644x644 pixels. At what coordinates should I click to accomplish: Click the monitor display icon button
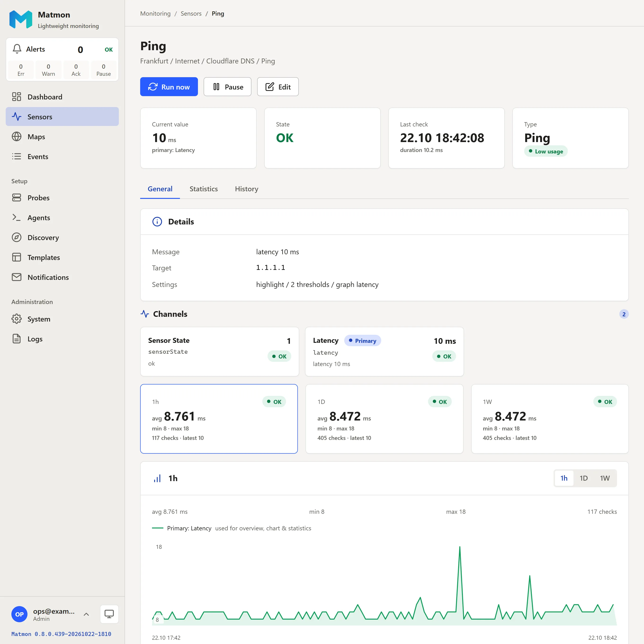tap(109, 614)
